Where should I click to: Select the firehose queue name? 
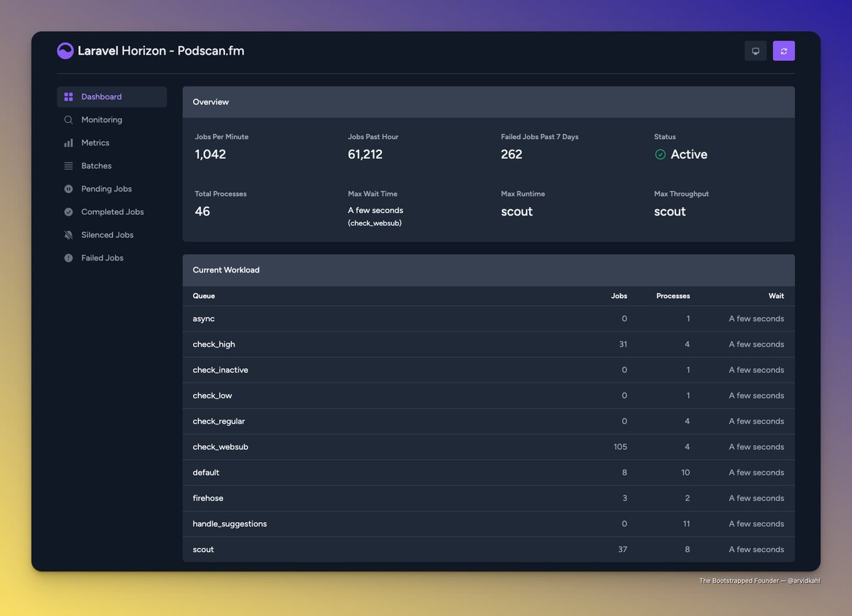point(208,498)
